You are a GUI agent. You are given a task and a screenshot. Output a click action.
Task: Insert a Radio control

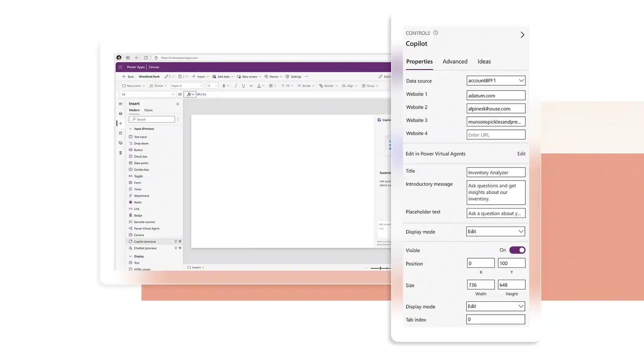(x=135, y=202)
